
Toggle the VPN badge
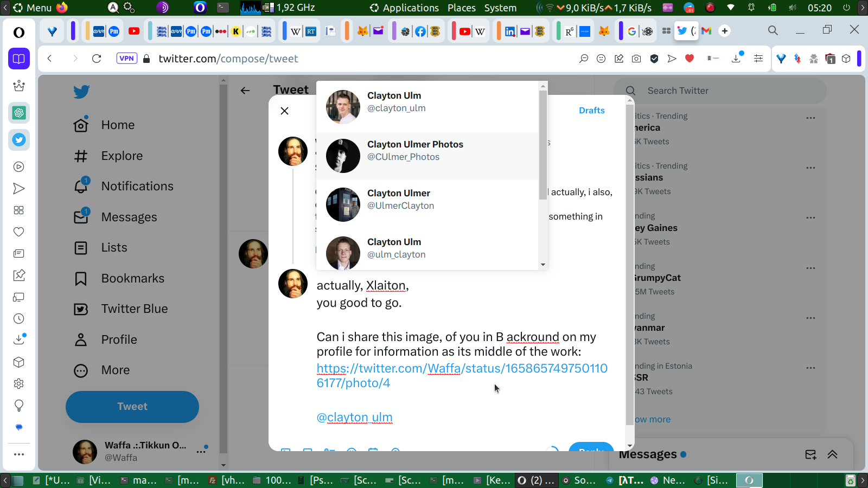[x=126, y=59]
